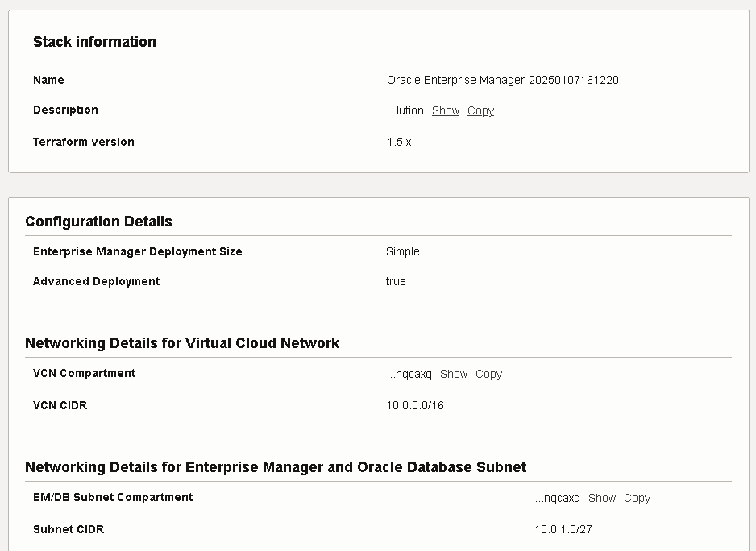The width and height of the screenshot is (756, 551).
Task: Copy the VCN Compartment ID
Action: click(x=488, y=375)
